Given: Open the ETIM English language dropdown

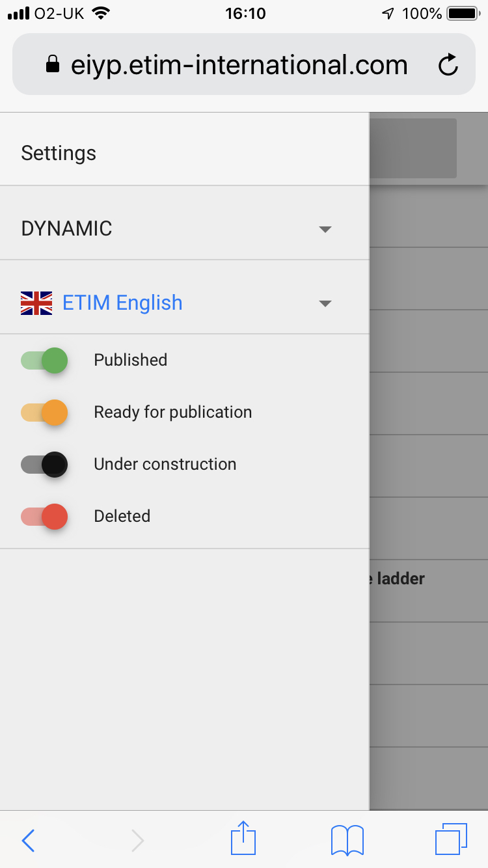Looking at the screenshot, I should tap(325, 303).
